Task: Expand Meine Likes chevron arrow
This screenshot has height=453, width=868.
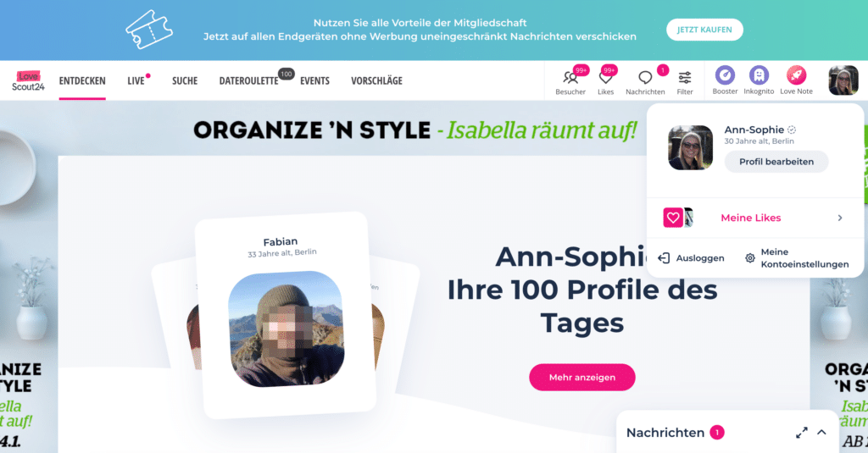Action: 840,218
